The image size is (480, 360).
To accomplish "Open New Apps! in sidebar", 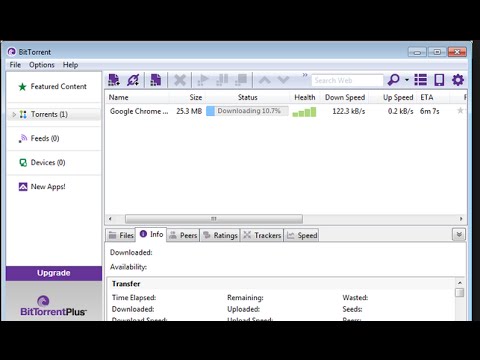I will point(54,187).
